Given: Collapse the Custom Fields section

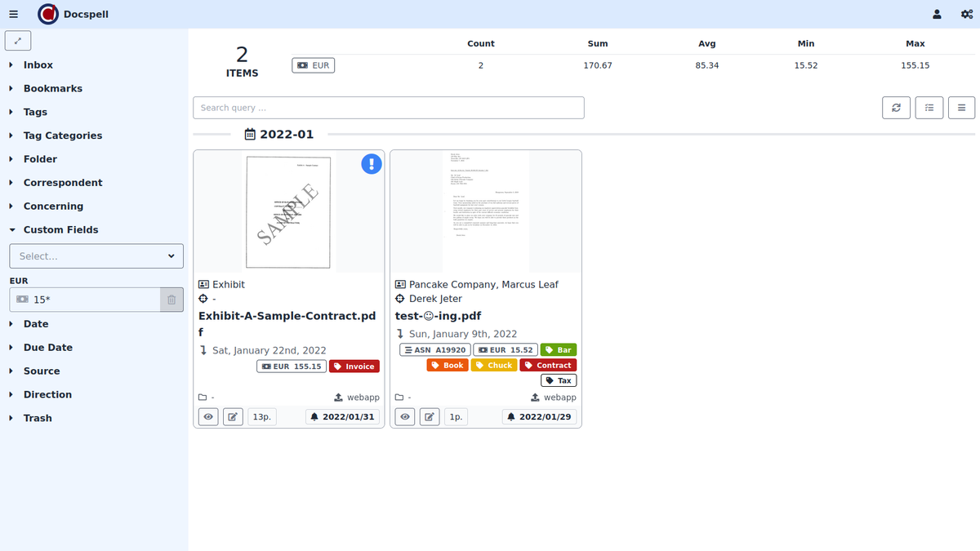Looking at the screenshot, I should click(x=60, y=230).
